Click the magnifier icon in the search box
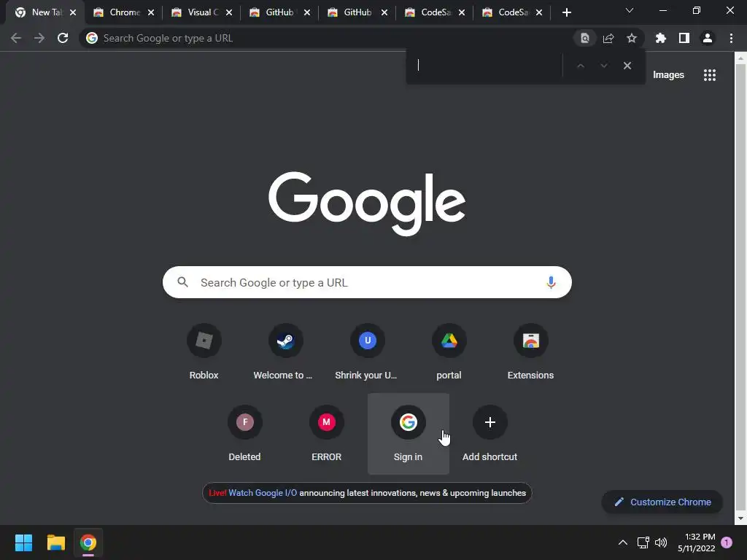The image size is (747, 560). click(182, 282)
